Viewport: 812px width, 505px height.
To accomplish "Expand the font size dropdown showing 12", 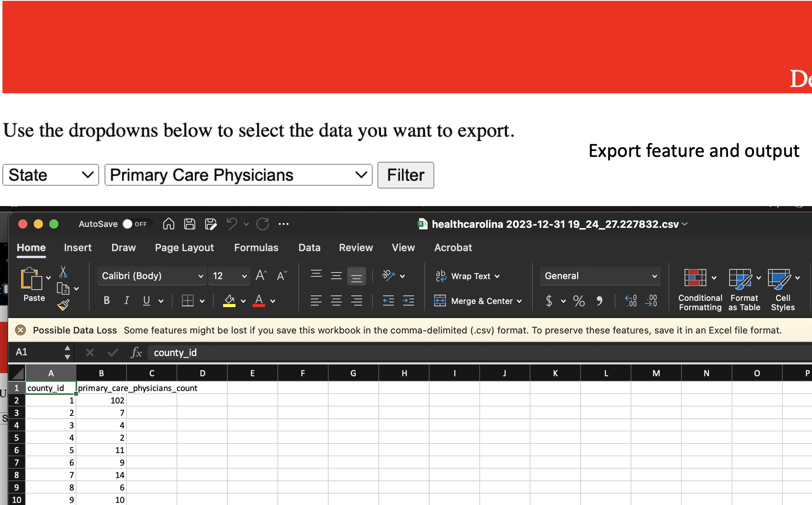I will [244, 276].
